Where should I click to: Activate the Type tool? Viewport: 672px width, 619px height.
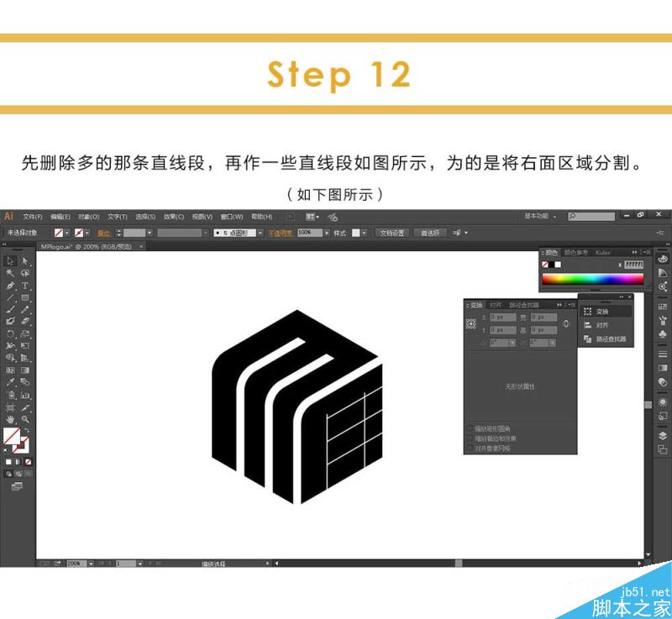point(25,286)
